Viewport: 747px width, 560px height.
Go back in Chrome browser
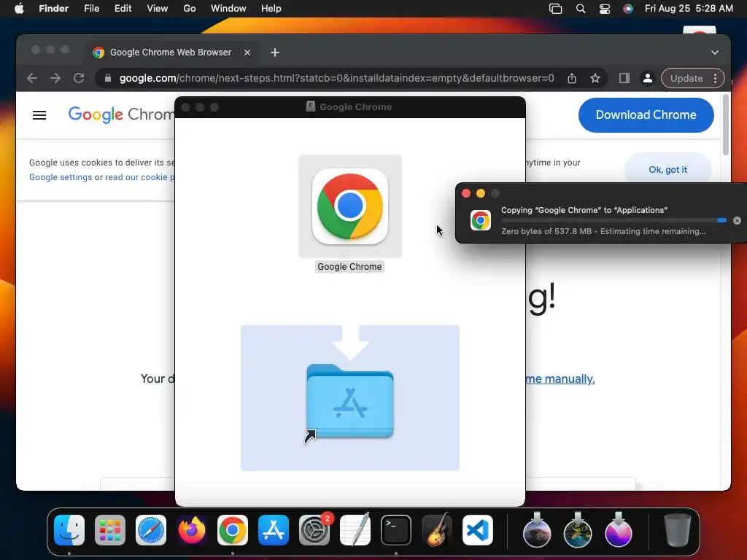pyautogui.click(x=32, y=78)
